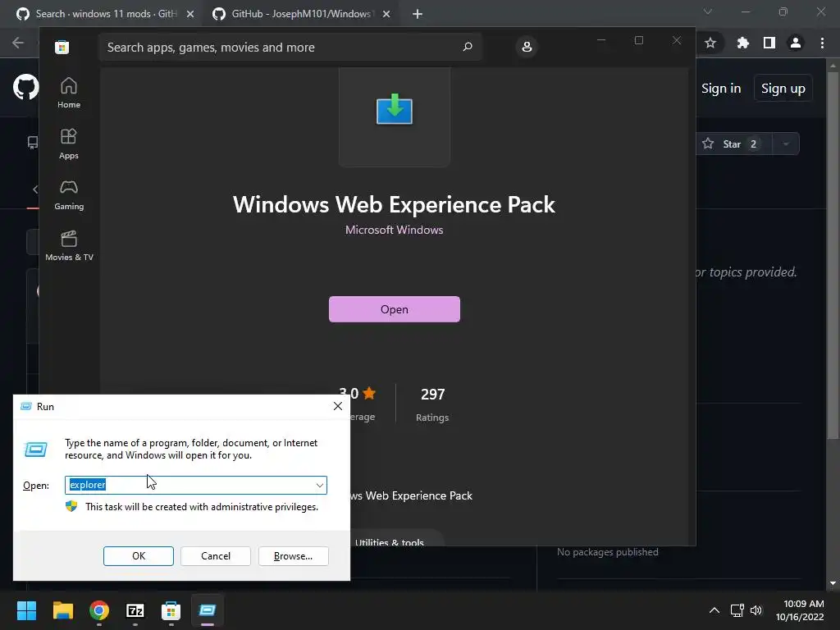Click the Windows Web Experience Pack app icon

point(395,109)
